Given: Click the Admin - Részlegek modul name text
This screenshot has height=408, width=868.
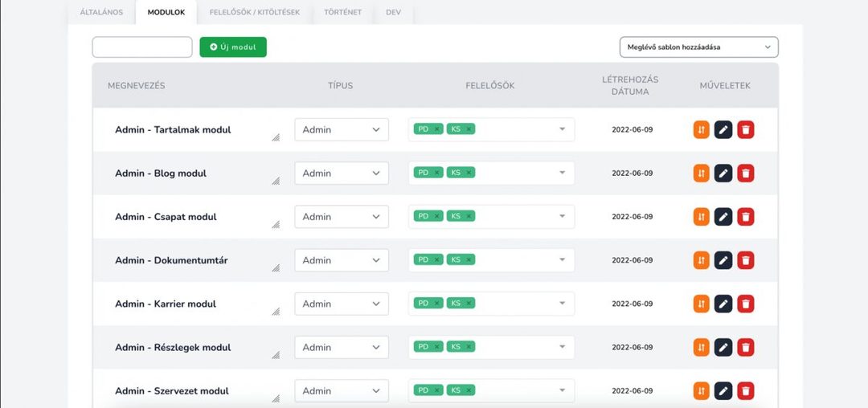Looking at the screenshot, I should point(173,347).
